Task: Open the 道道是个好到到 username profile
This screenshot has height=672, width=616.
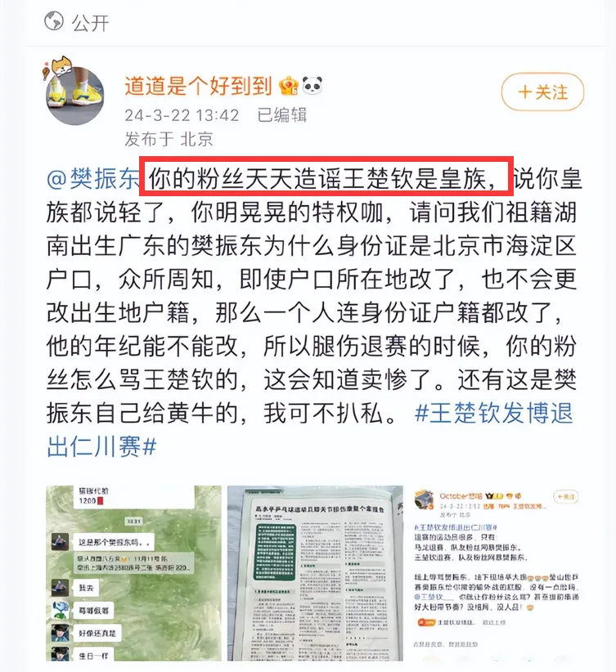Action: point(198,86)
